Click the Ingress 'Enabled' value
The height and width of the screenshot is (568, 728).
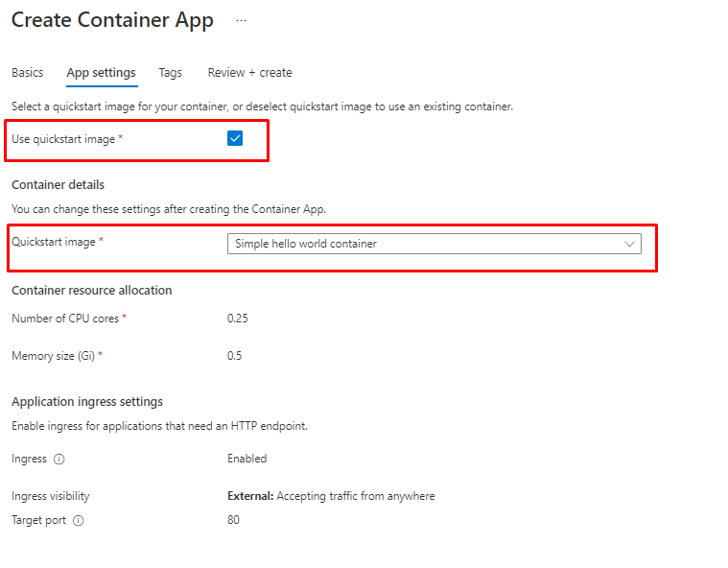(x=247, y=459)
